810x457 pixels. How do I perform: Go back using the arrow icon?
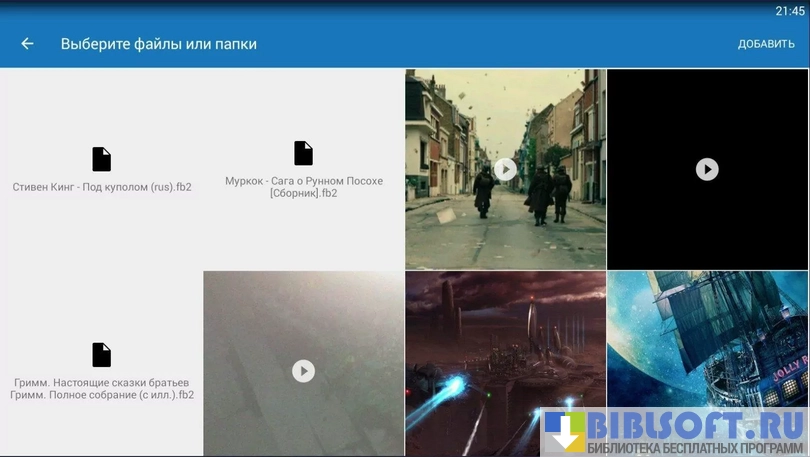tap(27, 44)
